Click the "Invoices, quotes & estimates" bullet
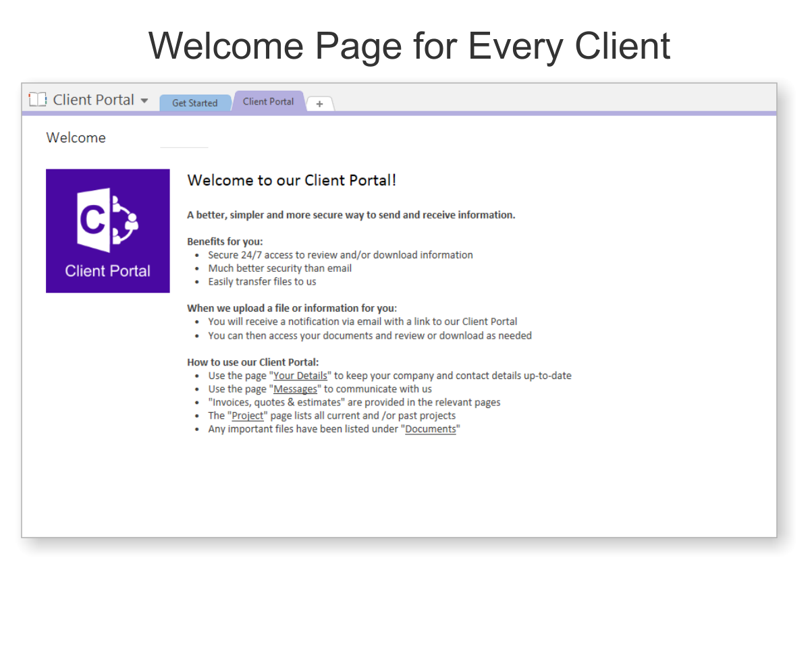 pos(354,402)
